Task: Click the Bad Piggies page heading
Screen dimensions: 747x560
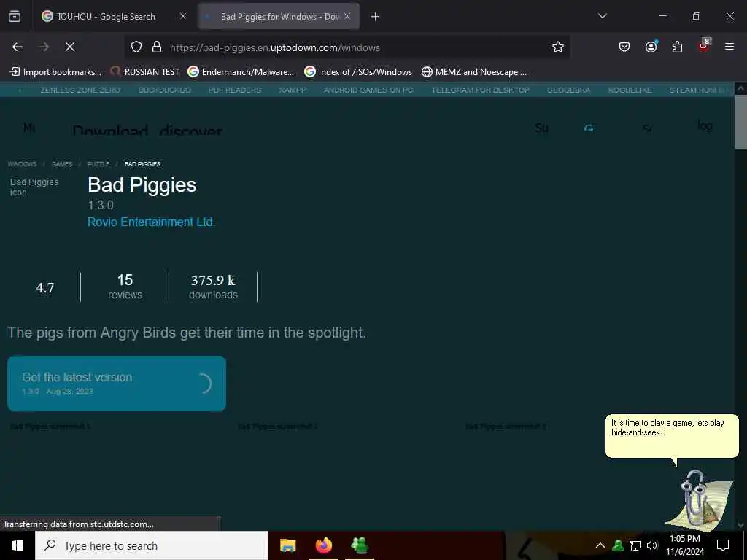Action: pos(142,185)
